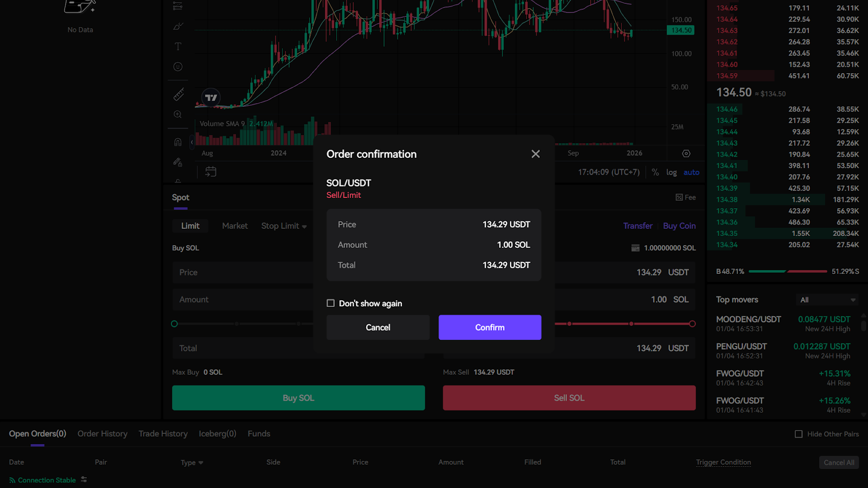Click the end handle of sell amount slider
Screen dimensions: 868x488
692,324
